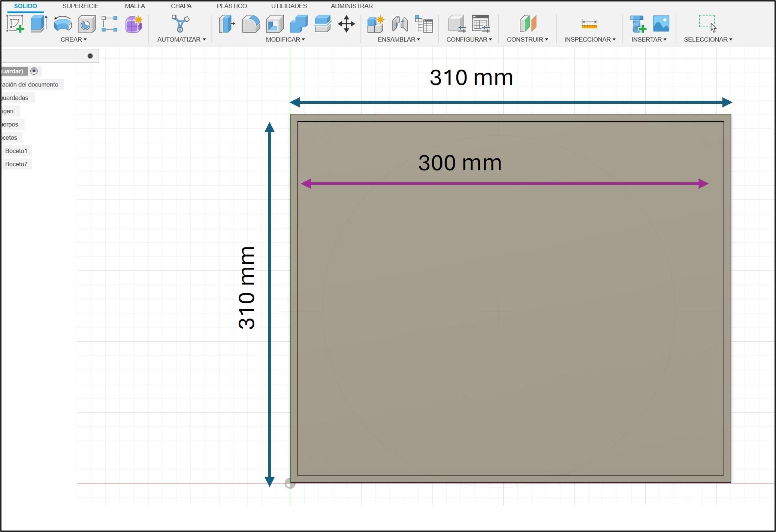Select the Press Pull tool
Screen dimensions: 776x532
(227, 24)
